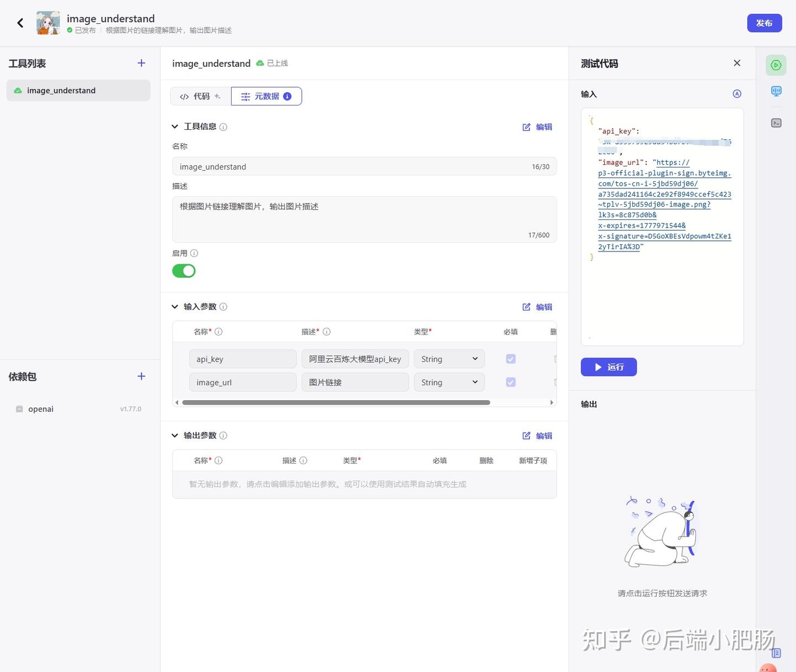This screenshot has height=672, width=796.
Task: Switch to the 代码 tab
Action: [201, 96]
